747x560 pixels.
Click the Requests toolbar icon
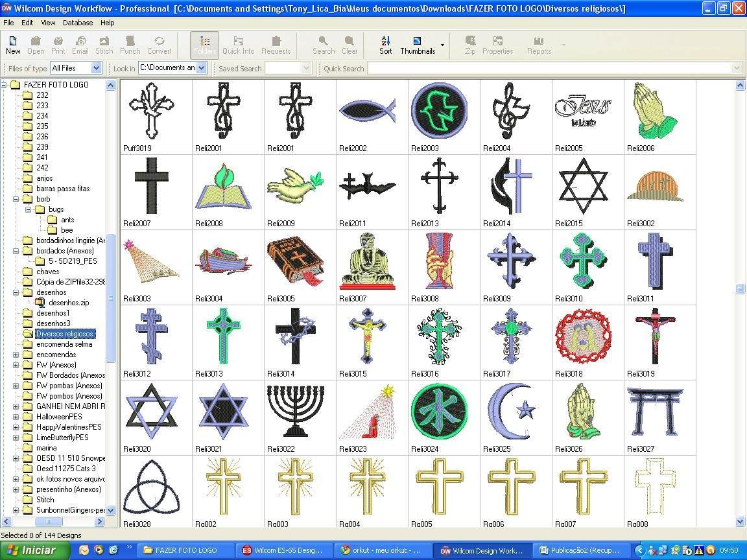pos(276,45)
